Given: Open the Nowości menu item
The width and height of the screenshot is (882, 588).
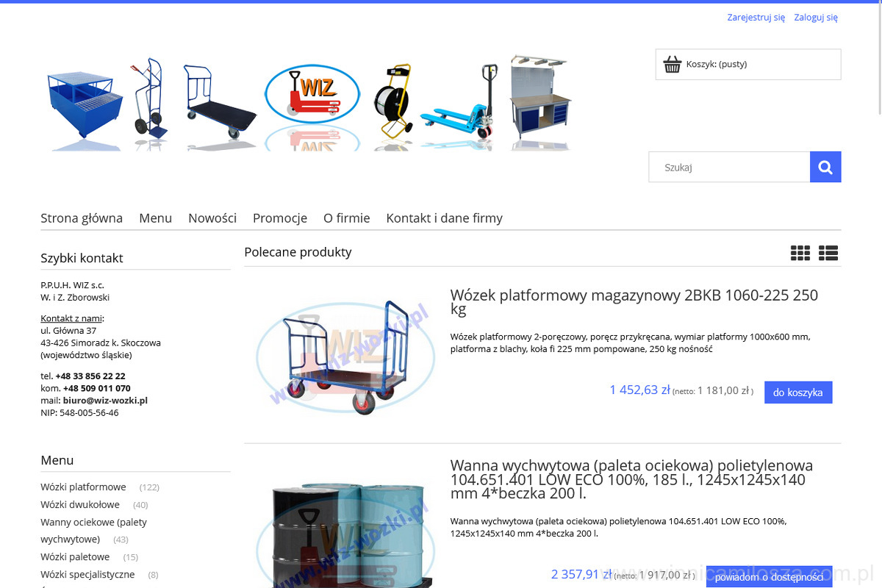Looking at the screenshot, I should coord(212,218).
